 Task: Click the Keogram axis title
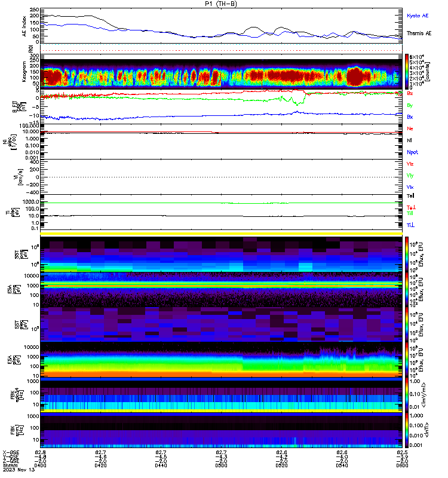[x=24, y=72]
